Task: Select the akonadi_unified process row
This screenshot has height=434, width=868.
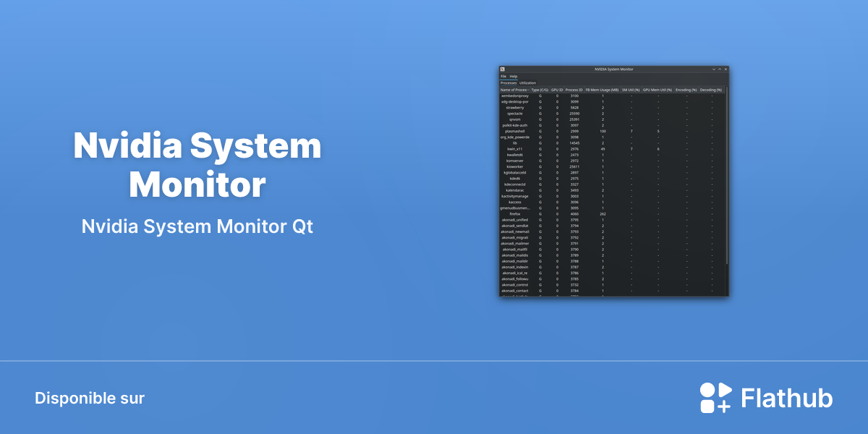Action: tap(612, 220)
